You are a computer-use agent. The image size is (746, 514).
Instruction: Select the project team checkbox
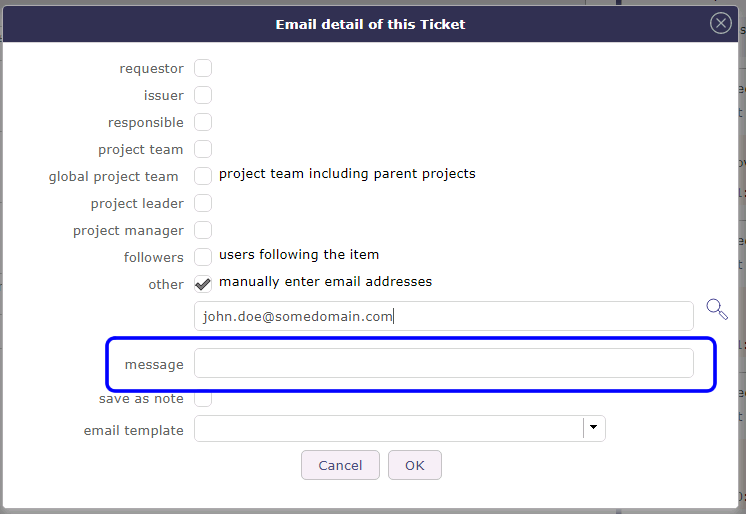[203, 150]
